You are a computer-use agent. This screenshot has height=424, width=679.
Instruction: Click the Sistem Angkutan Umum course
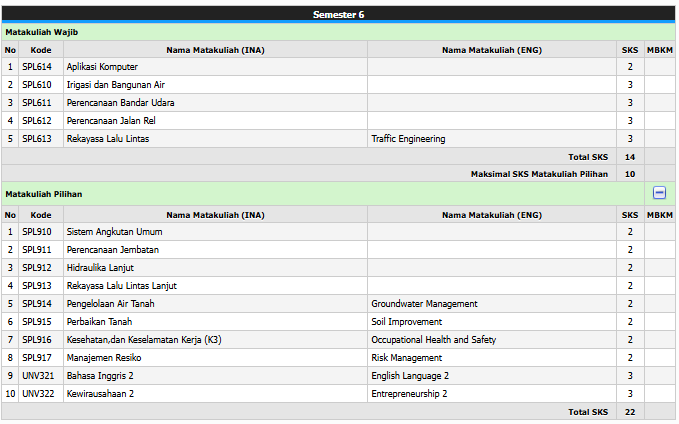114,232
